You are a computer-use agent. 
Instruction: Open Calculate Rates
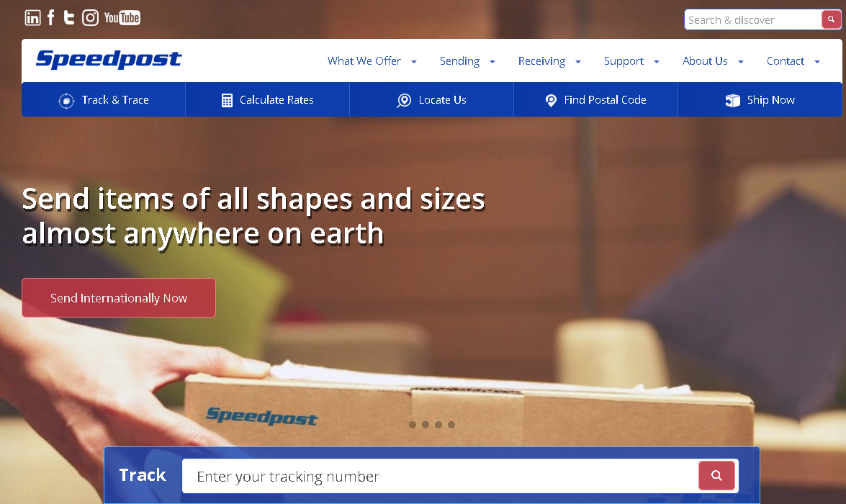(x=268, y=100)
